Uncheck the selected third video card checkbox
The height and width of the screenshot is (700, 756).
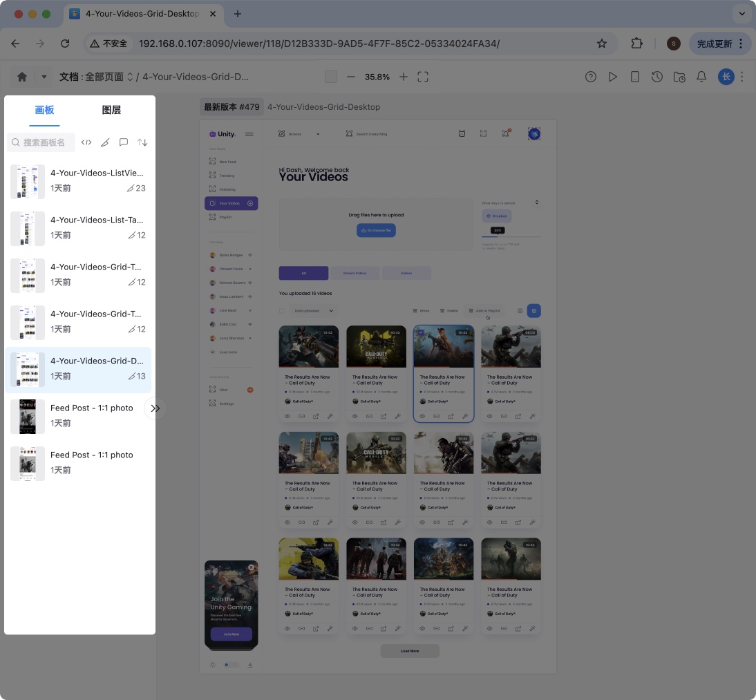pyautogui.click(x=422, y=333)
